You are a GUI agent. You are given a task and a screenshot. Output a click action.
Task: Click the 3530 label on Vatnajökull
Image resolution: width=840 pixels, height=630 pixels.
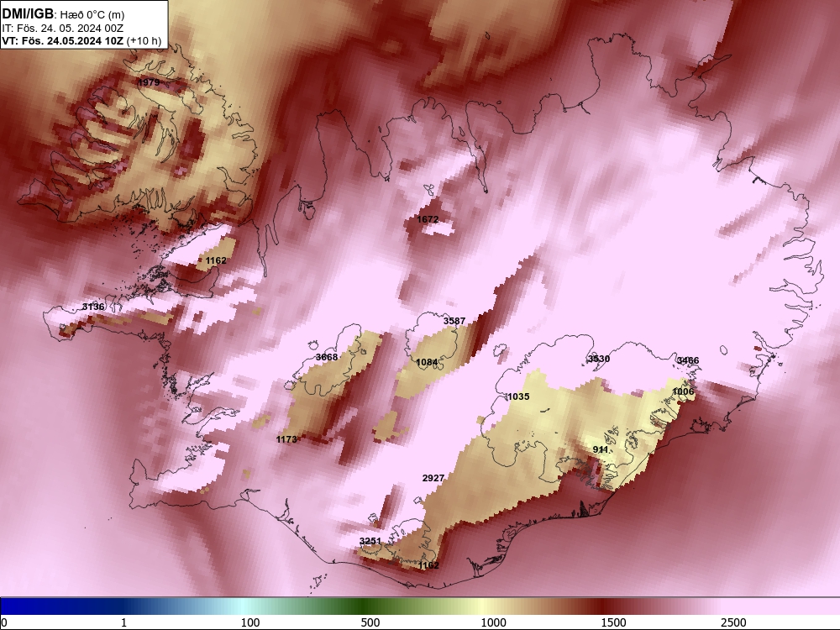[x=599, y=359]
